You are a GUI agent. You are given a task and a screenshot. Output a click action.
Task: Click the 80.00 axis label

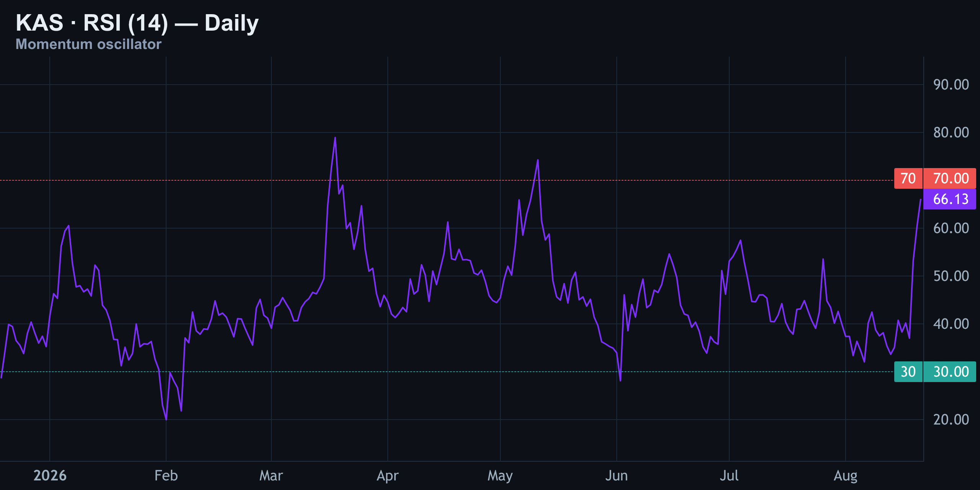pyautogui.click(x=951, y=132)
